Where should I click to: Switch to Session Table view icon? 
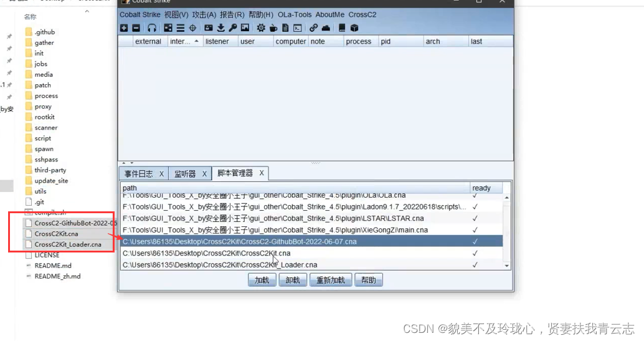180,28
